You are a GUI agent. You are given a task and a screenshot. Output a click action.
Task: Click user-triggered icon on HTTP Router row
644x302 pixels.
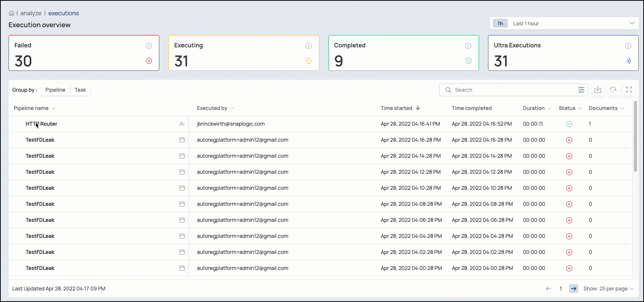[x=182, y=124]
